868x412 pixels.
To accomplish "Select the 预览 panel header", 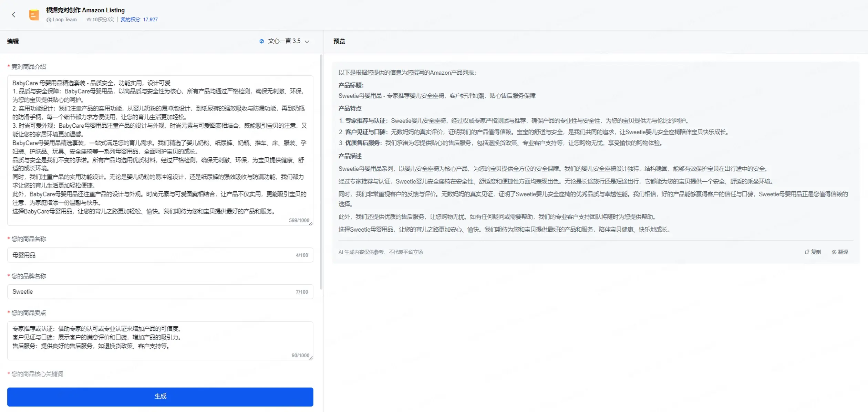I will click(x=339, y=41).
